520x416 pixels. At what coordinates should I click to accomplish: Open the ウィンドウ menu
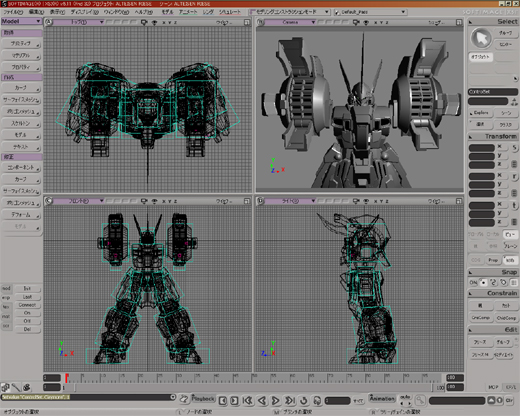point(116,12)
